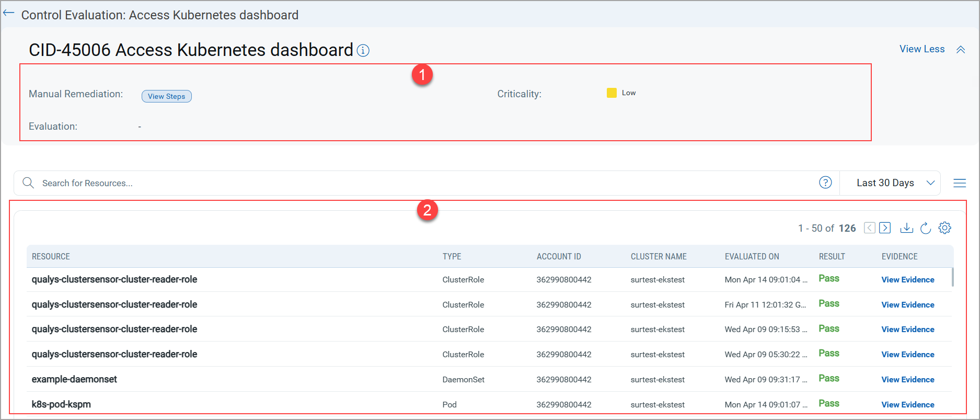Click the Fri Apr 11 12:01:32 date cell
The image size is (980, 420).
tap(765, 305)
